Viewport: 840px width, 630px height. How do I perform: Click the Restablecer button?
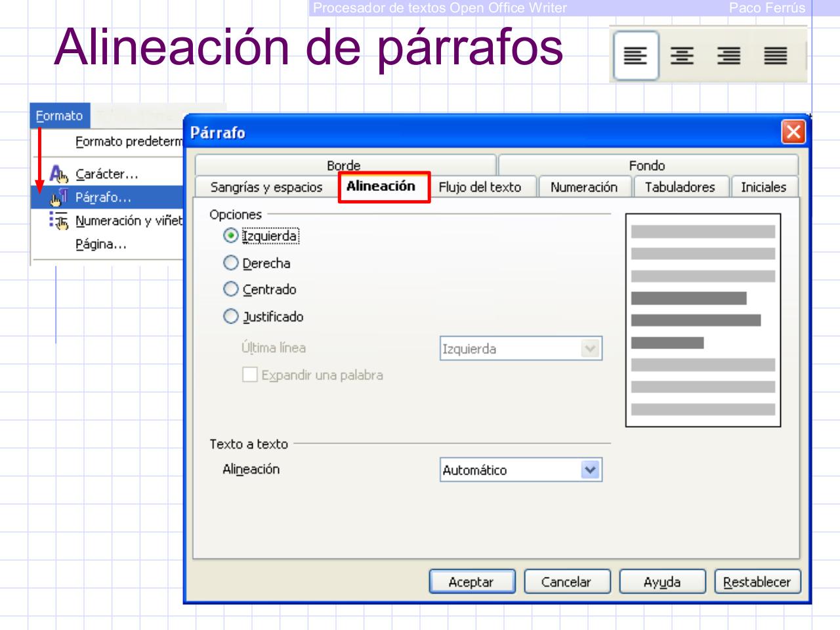[757, 581]
